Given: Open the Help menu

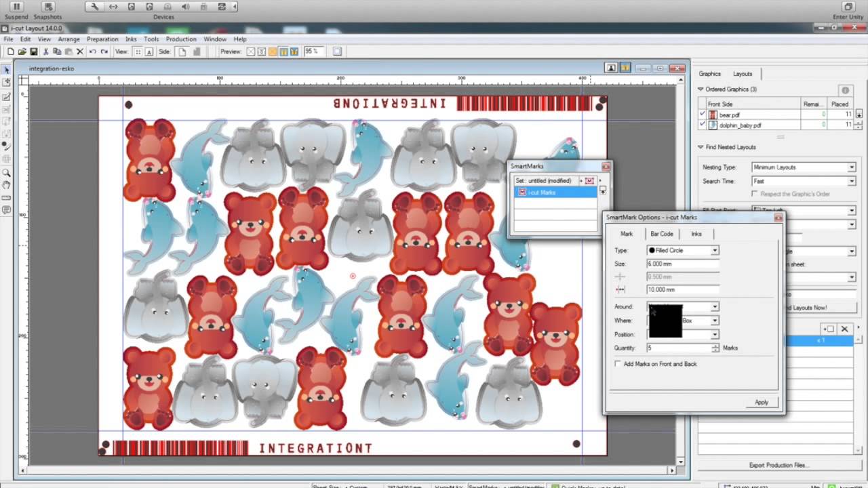Looking at the screenshot, I should 240,39.
